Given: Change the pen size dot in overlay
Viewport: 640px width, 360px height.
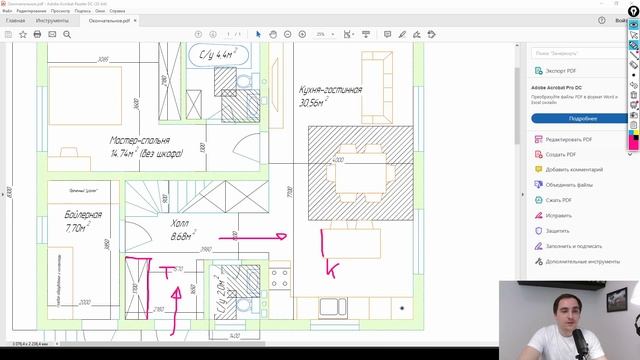Looking at the screenshot, I should [x=633, y=75].
